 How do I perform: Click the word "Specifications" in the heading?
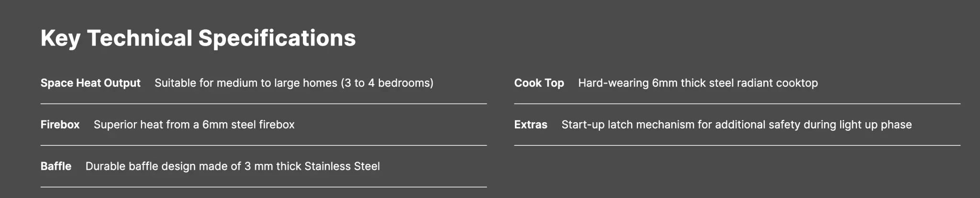277,38
